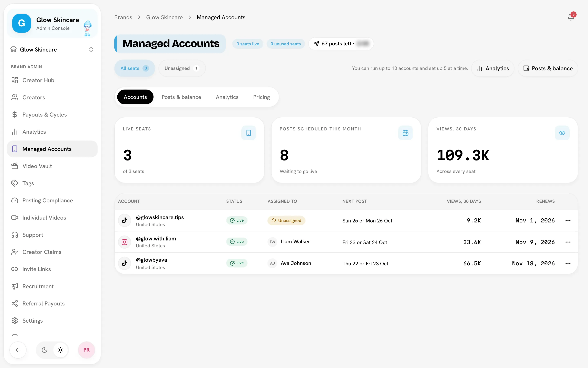Image resolution: width=588 pixels, height=368 pixels.
Task: Click the Analytics button at top right
Action: pyautogui.click(x=493, y=68)
